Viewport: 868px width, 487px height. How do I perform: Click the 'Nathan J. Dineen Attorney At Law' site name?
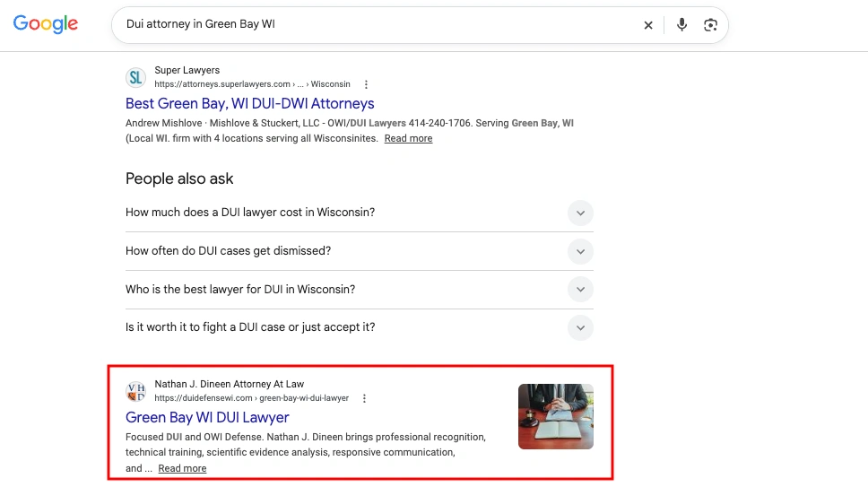pyautogui.click(x=230, y=384)
